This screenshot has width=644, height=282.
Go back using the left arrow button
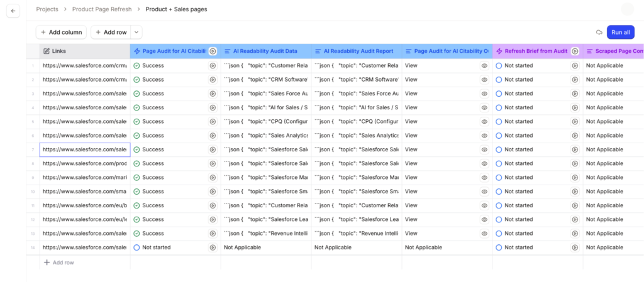pos(13,11)
